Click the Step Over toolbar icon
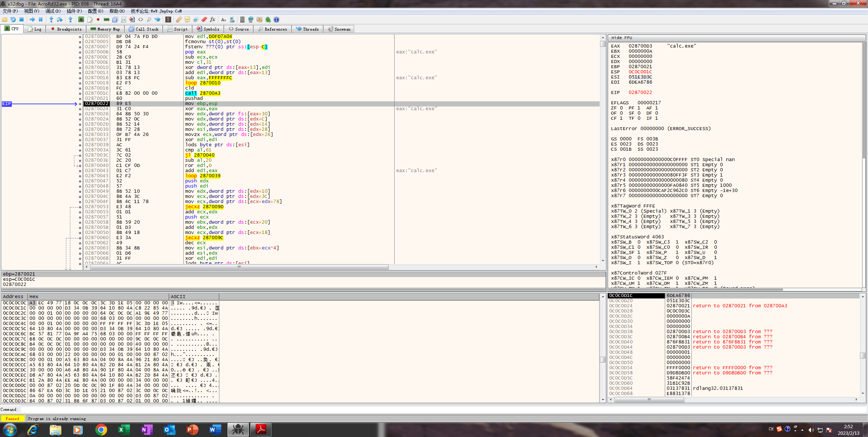This screenshot has height=437, width=868. click(60, 20)
